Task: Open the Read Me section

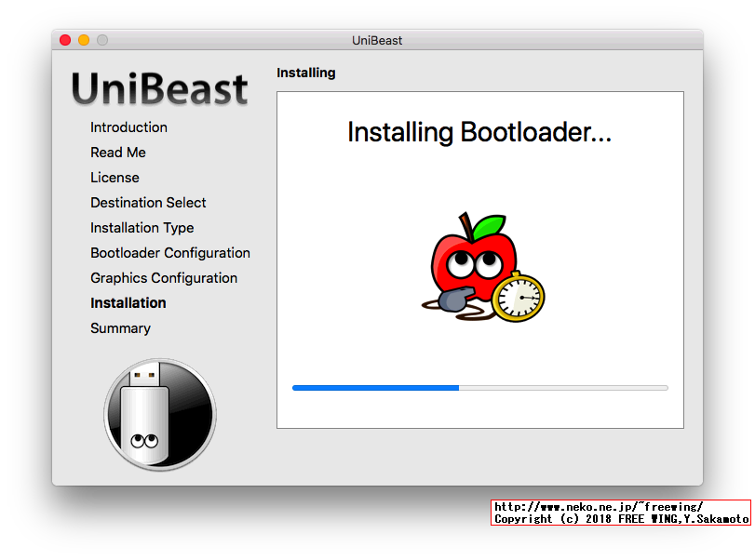Action: [x=118, y=152]
